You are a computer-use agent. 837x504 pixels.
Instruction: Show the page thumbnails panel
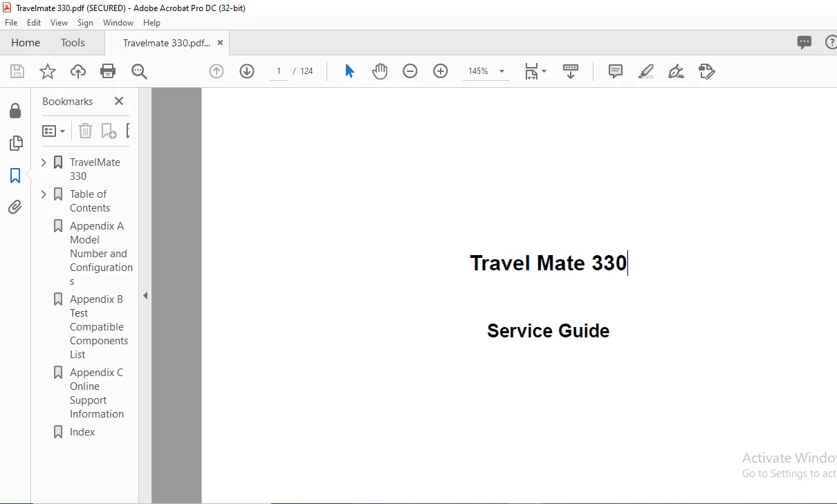point(15,143)
